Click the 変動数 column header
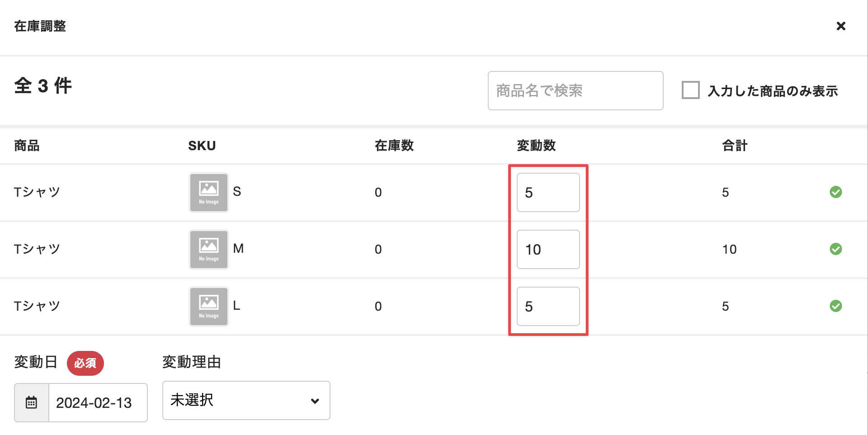Viewport: 868px width, 435px height. pos(536,146)
